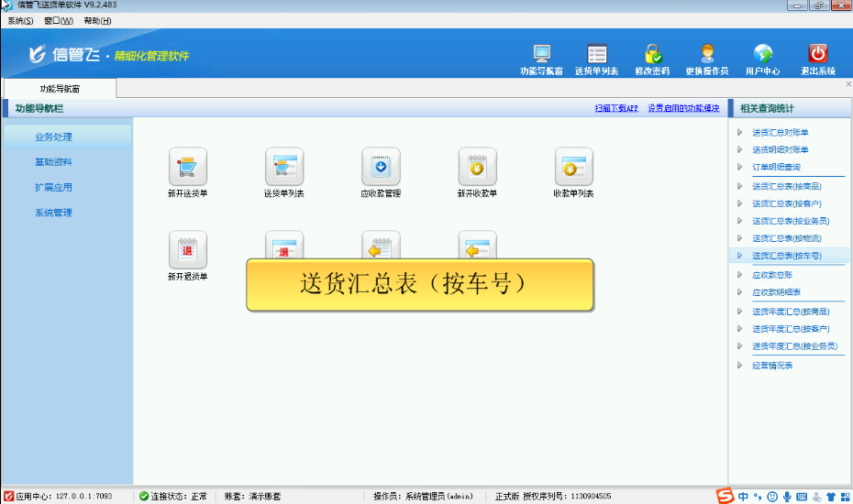853x504 pixels.
Task: Click the 设置启用的功能模块 link
Action: pos(683,108)
